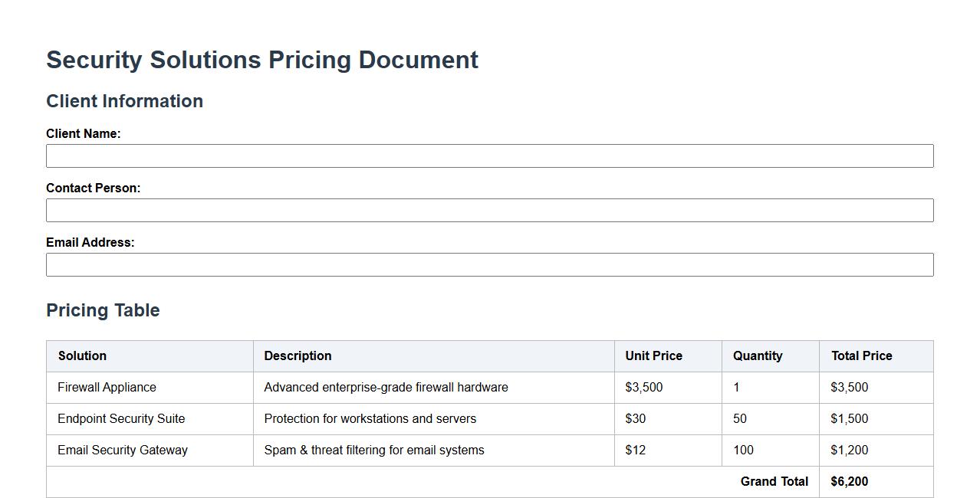This screenshot has width=980, height=498.
Task: Select the Email Address input field
Action: click(x=489, y=264)
